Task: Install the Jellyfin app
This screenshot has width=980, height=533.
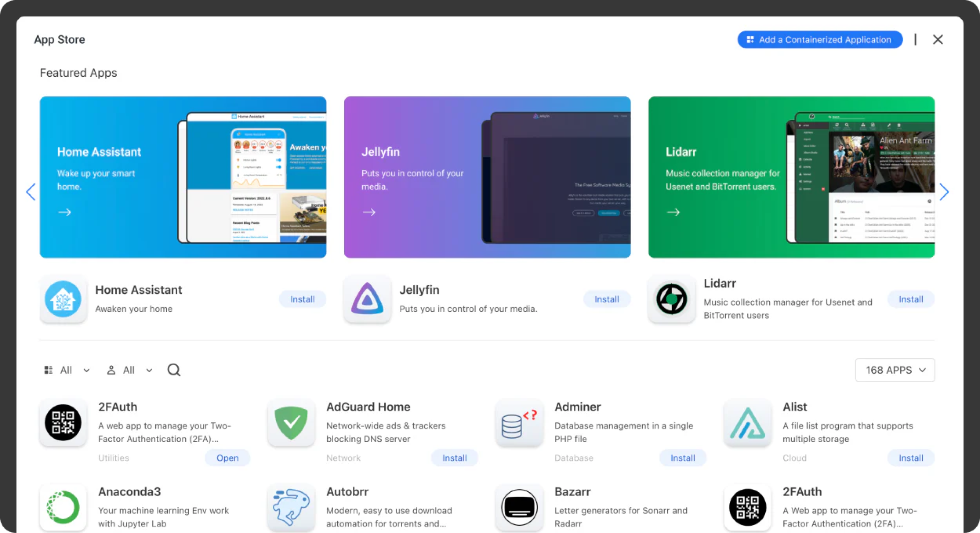Action: [606, 299]
